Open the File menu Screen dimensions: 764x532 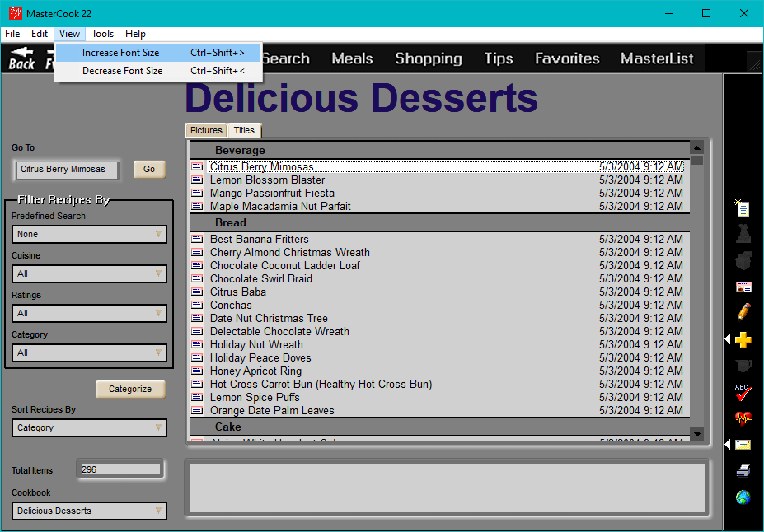point(12,34)
